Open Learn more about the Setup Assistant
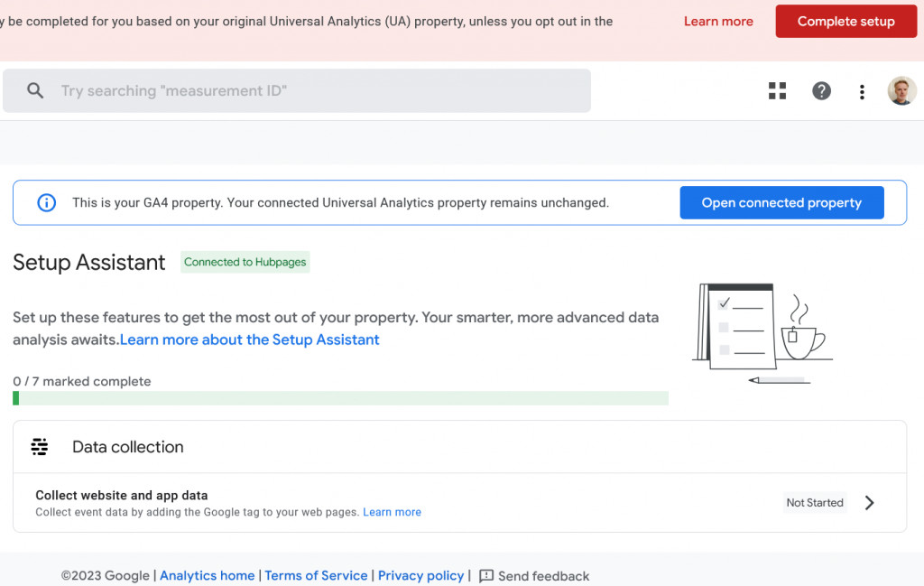 (250, 340)
